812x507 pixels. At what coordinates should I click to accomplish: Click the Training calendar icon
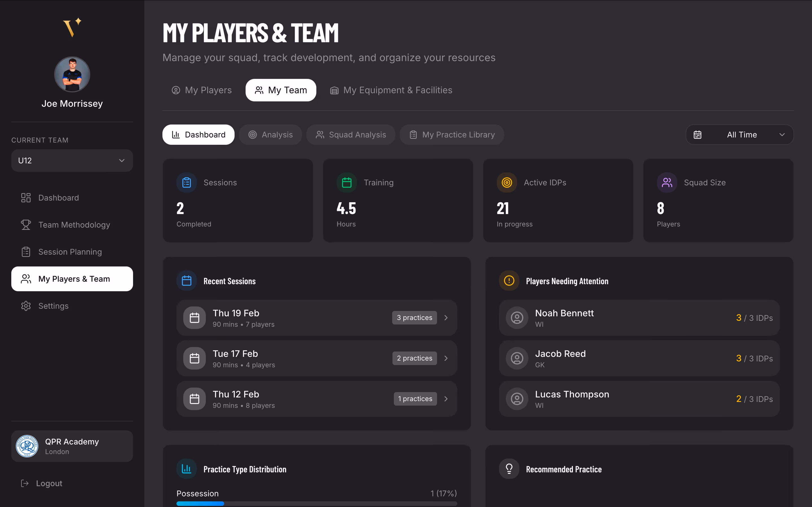347,183
